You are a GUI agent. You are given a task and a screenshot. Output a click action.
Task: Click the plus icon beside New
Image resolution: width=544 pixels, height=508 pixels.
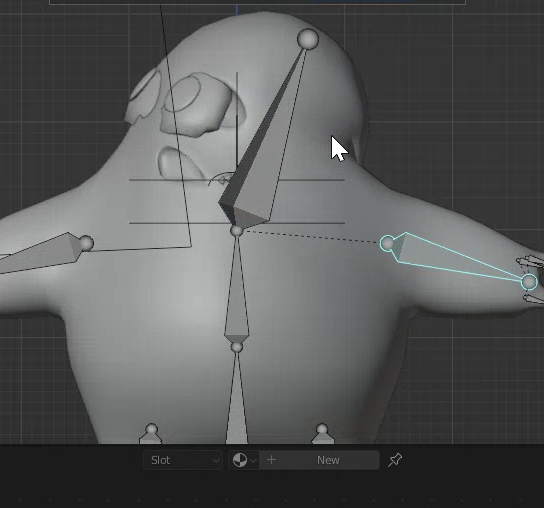(271, 460)
